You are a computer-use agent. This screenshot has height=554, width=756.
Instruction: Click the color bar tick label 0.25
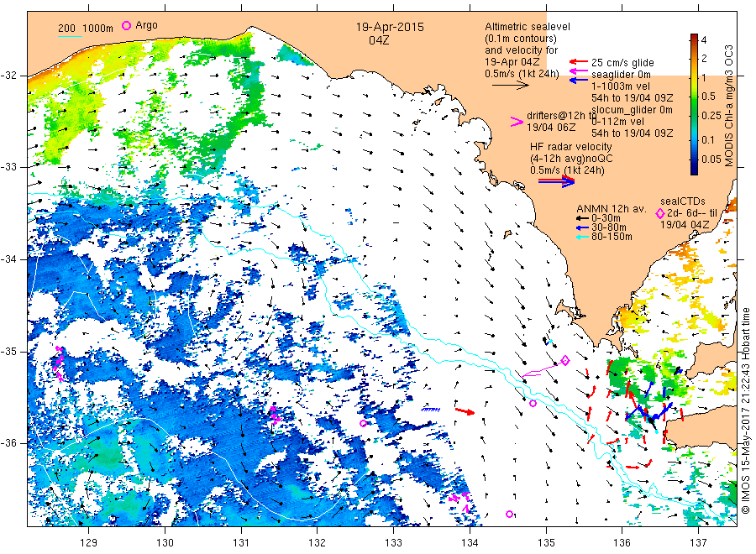711,116
